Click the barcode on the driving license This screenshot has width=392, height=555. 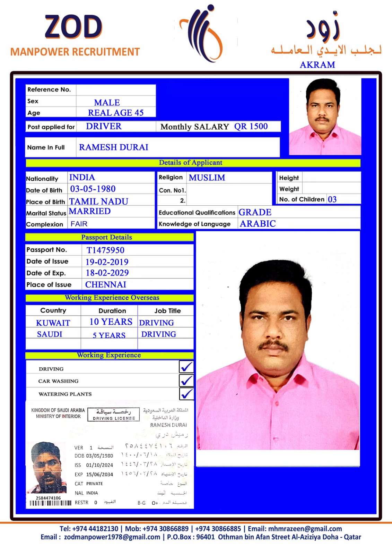tap(49, 503)
